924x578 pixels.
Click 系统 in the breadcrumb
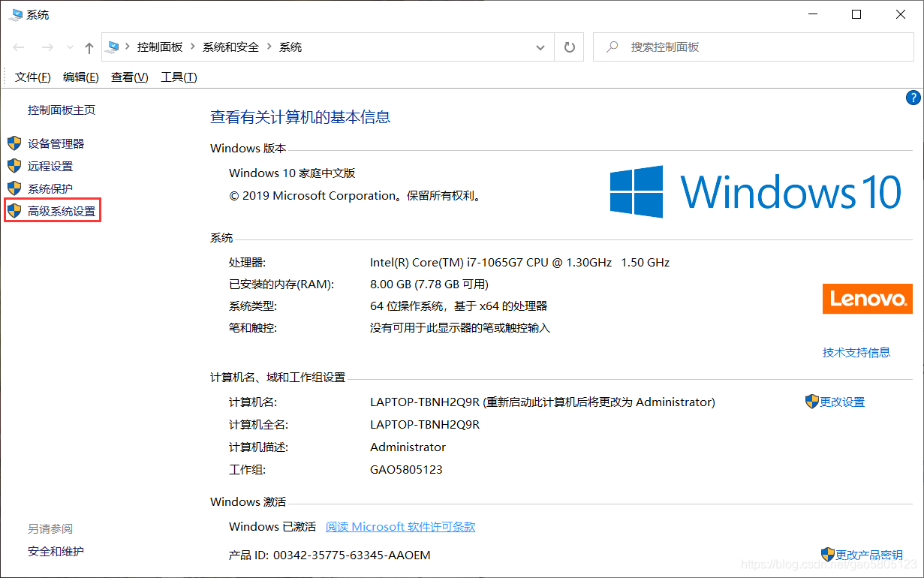(x=290, y=47)
